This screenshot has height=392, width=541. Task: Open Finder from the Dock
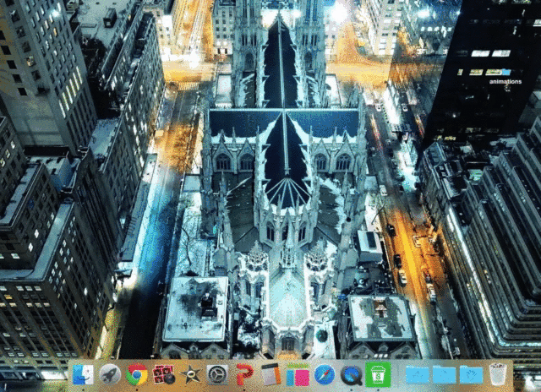83,374
